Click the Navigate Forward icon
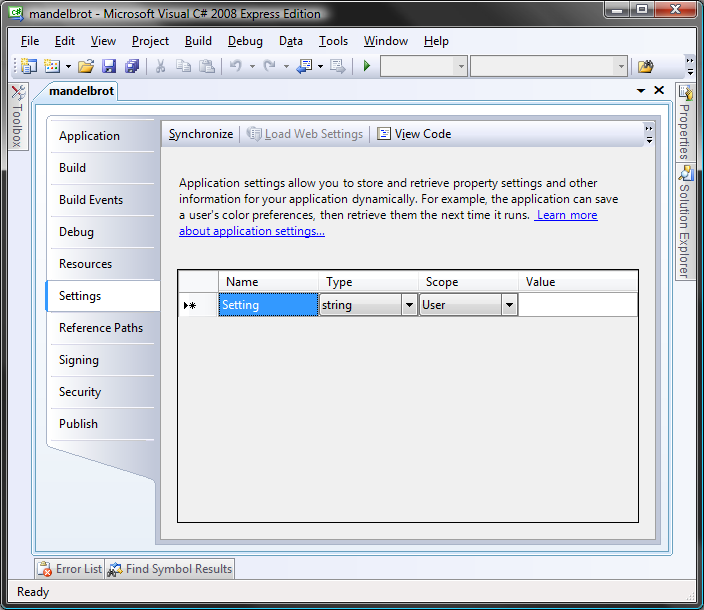704x610 pixels. click(x=338, y=66)
